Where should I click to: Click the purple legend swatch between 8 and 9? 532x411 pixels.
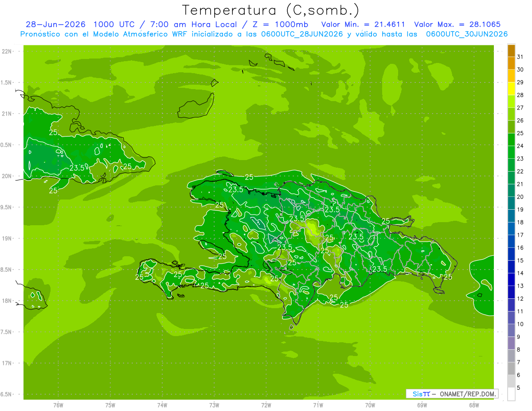(512, 343)
